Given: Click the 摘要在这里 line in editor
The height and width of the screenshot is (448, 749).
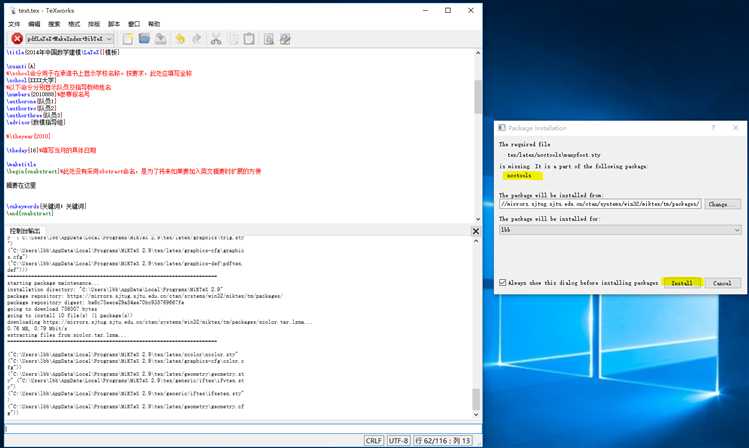Looking at the screenshot, I should [x=21, y=185].
